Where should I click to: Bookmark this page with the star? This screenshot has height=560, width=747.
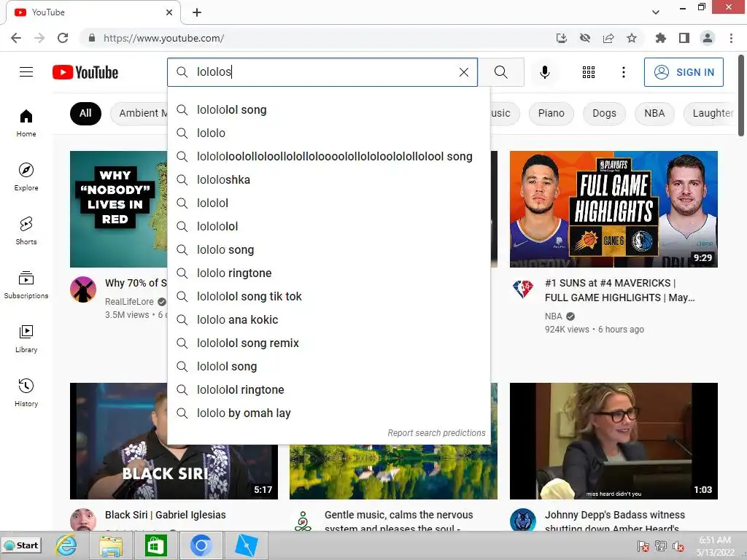[632, 38]
